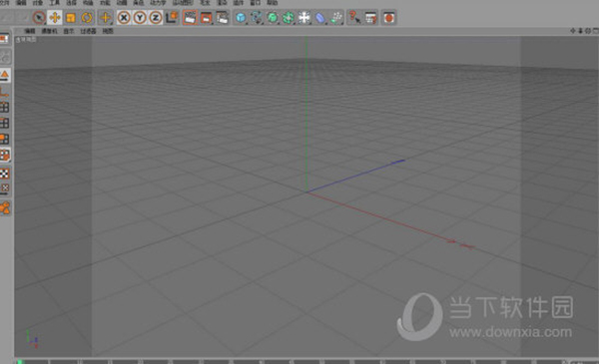Image resolution: width=599 pixels, height=364 pixels.
Task: Open viewport 过滤器 (Filter) menu
Action: 88,31
